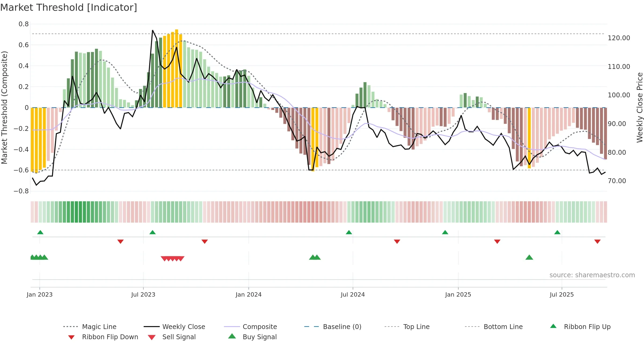The height and width of the screenshot is (362, 644).
Task: Toggle the Top Line legend entry
Action: (x=407, y=327)
